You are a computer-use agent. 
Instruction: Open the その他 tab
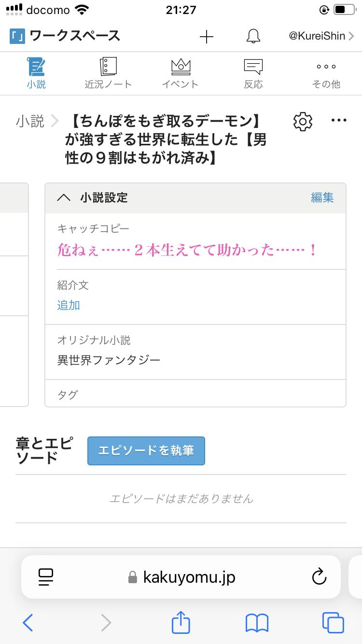point(326,73)
